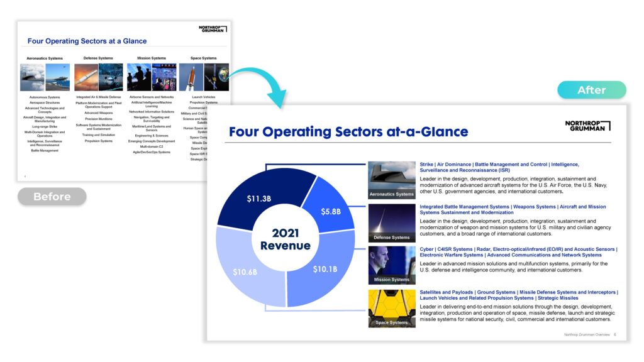
Task: Click the 'Satellites and Payloads' heading
Action: click(519, 295)
